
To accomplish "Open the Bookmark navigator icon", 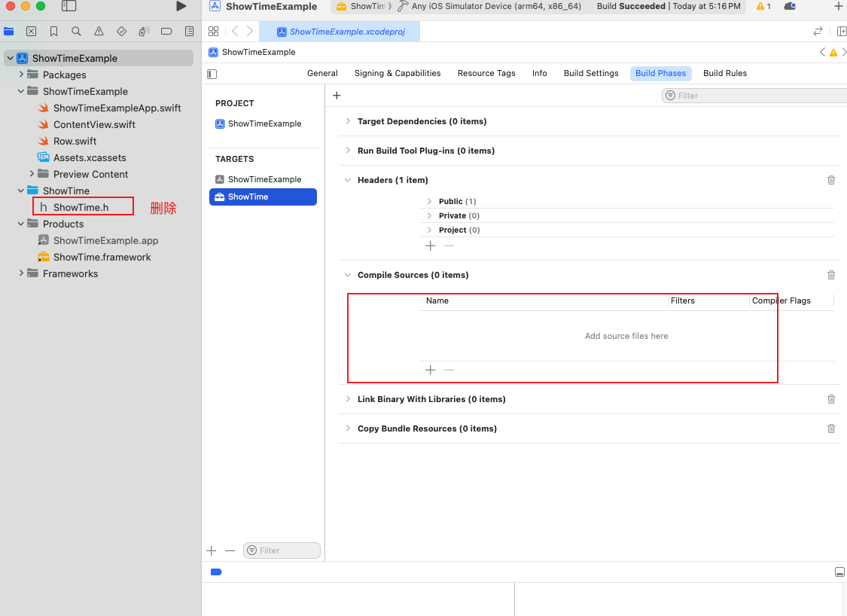I will pos(54,32).
